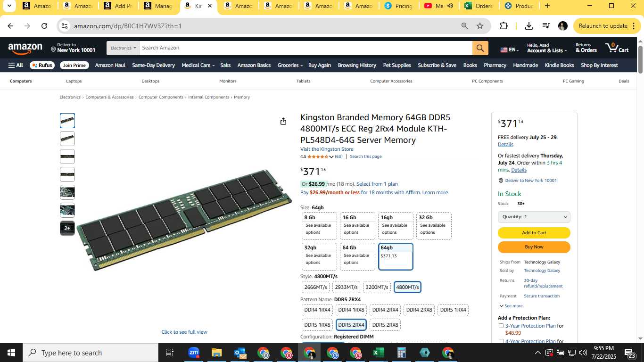644x362 pixels.
Task: Show hidden system tray icons
Action: click(x=537, y=353)
